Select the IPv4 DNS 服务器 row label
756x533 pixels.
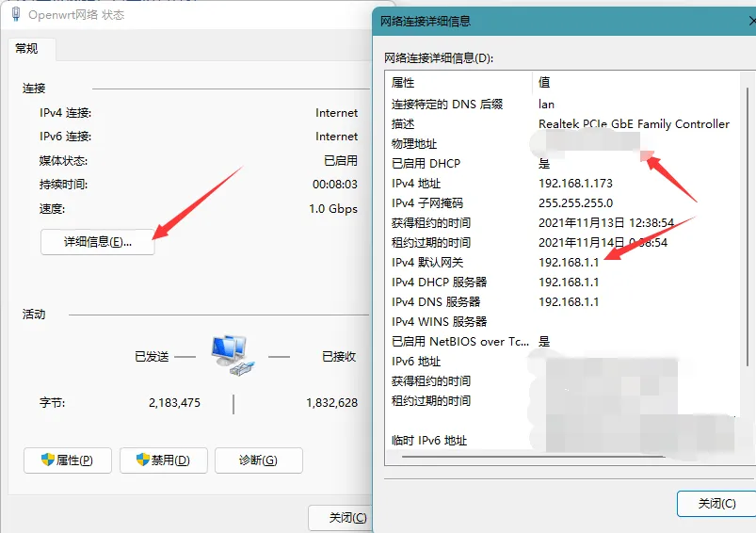tap(436, 302)
